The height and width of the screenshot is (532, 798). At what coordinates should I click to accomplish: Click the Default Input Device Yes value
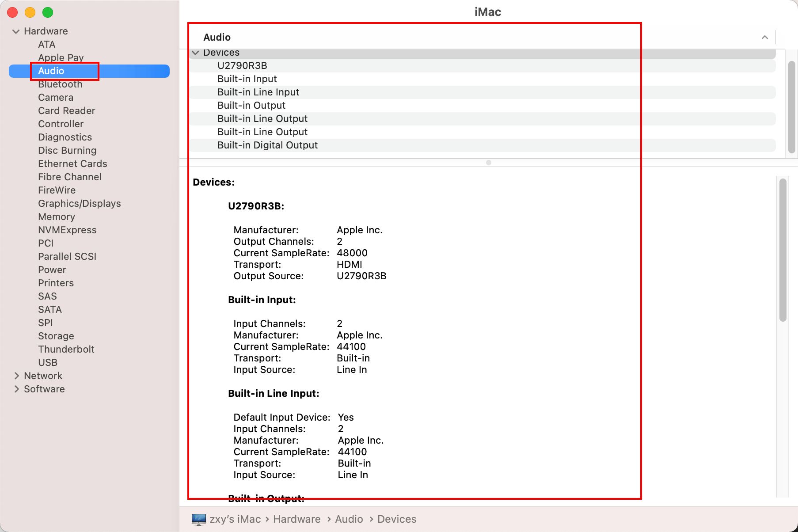(x=346, y=418)
